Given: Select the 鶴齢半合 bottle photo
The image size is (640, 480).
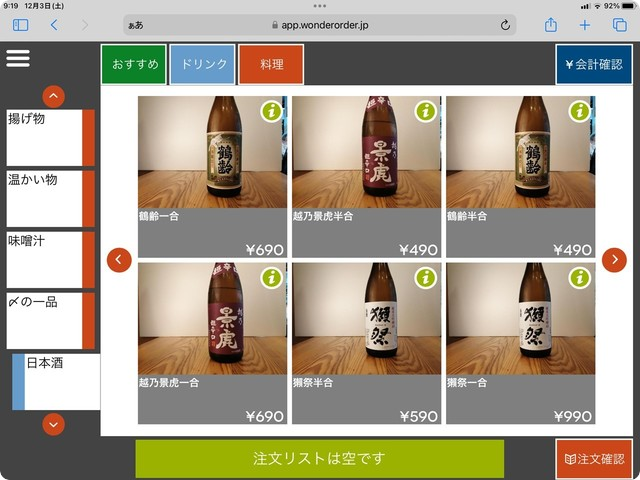Looking at the screenshot, I should [x=520, y=152].
